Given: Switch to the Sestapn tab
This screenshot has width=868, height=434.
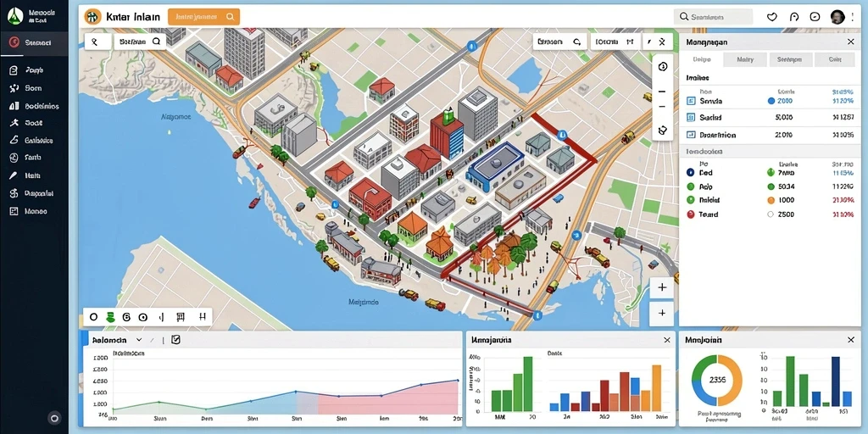Looking at the screenshot, I should 791,60.
